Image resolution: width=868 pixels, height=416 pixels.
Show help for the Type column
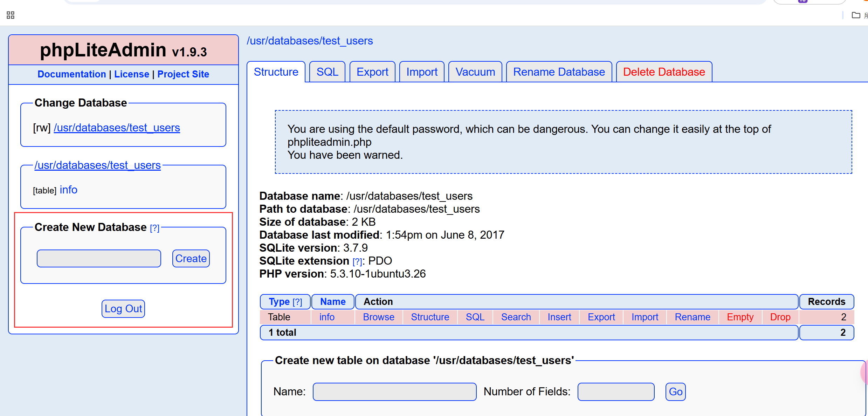[297, 302]
